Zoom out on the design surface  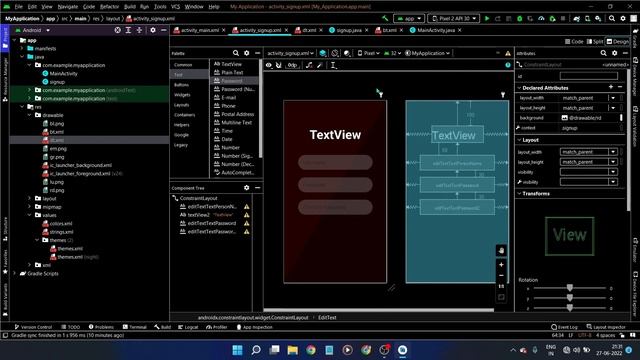tap(501, 276)
